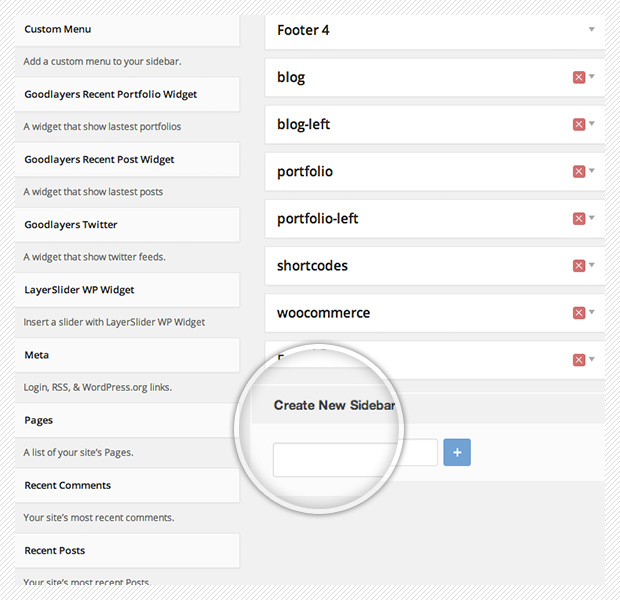Expand the Footer 4 sidebar arrow
The width and height of the screenshot is (620, 600).
[x=592, y=30]
